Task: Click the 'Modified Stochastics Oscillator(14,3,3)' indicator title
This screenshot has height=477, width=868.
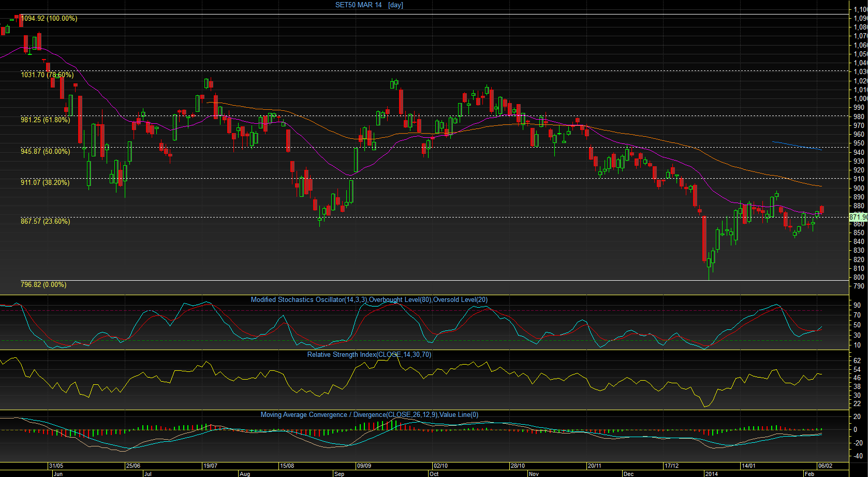Action: click(309, 300)
